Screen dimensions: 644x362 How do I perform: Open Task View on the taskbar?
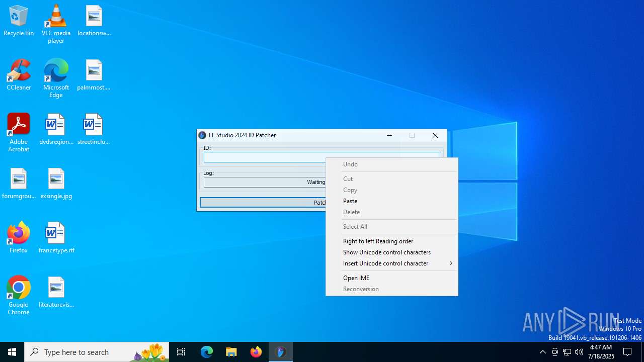point(181,352)
